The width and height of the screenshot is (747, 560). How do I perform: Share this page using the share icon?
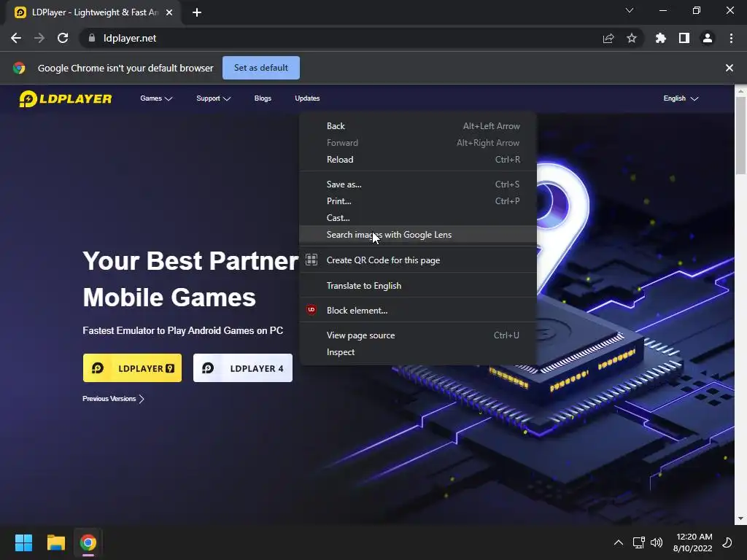[608, 38]
